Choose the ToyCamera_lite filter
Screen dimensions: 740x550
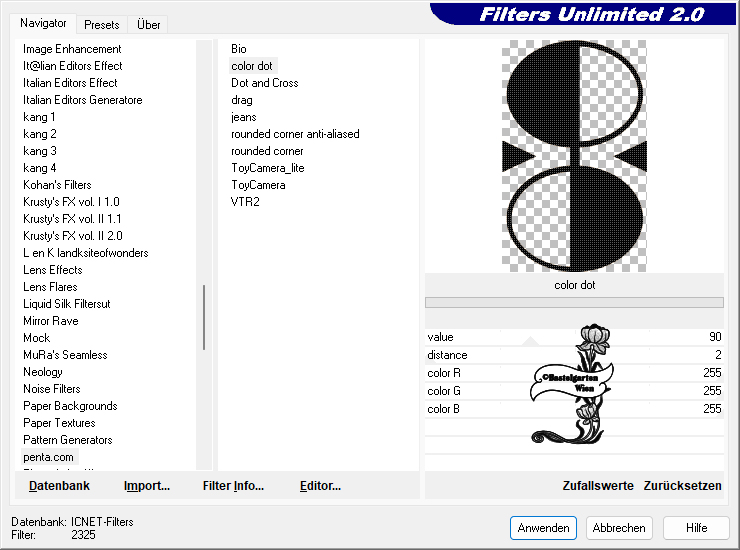268,168
